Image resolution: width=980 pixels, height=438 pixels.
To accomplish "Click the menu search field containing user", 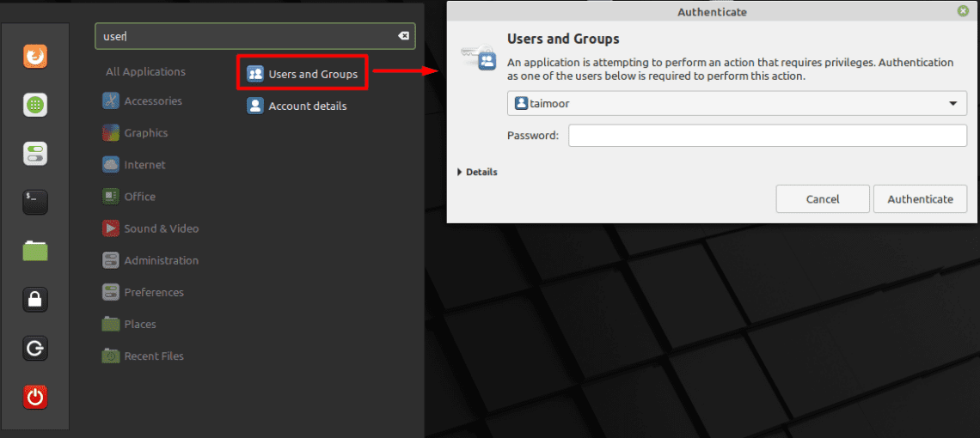I will pyautogui.click(x=255, y=36).
